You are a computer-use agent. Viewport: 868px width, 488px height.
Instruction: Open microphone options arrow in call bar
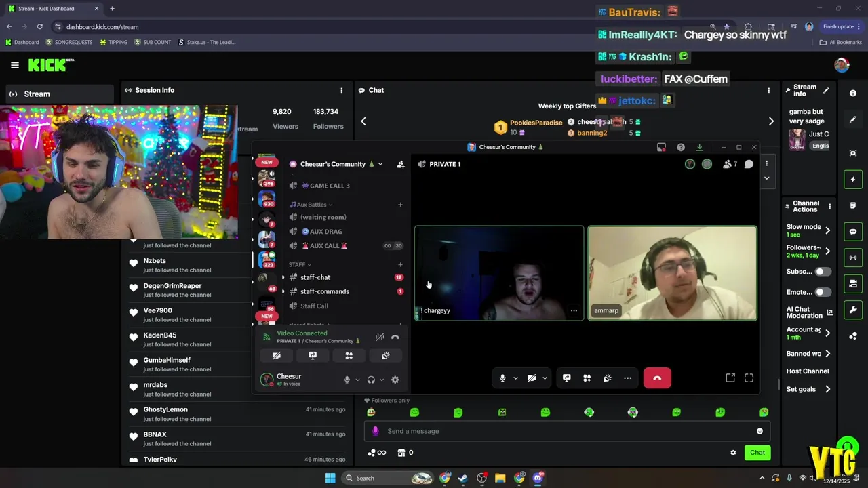tap(515, 378)
